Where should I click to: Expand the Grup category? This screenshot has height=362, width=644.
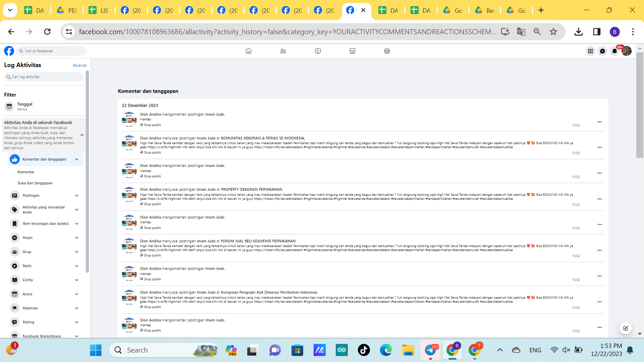(x=76, y=252)
